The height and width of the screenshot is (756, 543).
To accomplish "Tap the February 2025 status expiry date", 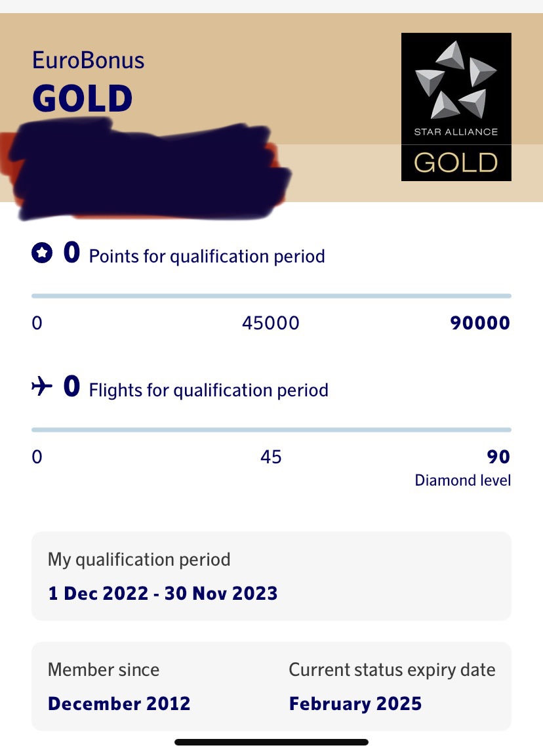I will coord(355,703).
